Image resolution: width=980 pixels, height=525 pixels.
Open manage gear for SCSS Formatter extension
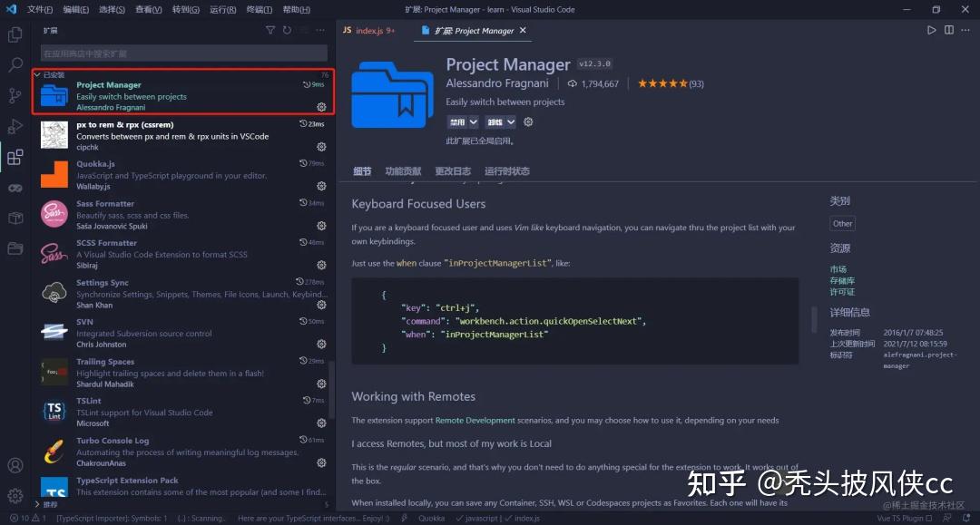321,265
